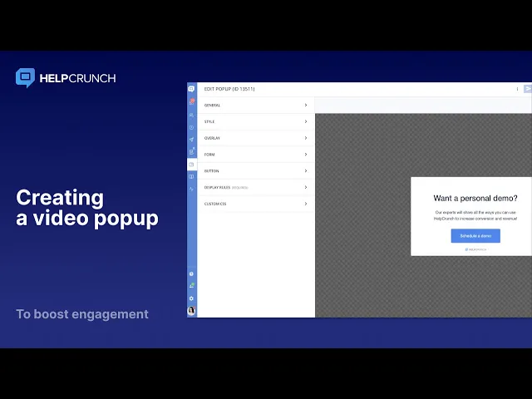This screenshot has width=532, height=399.
Task: Click the blue send icon in the header corner
Action: pyautogui.click(x=528, y=89)
